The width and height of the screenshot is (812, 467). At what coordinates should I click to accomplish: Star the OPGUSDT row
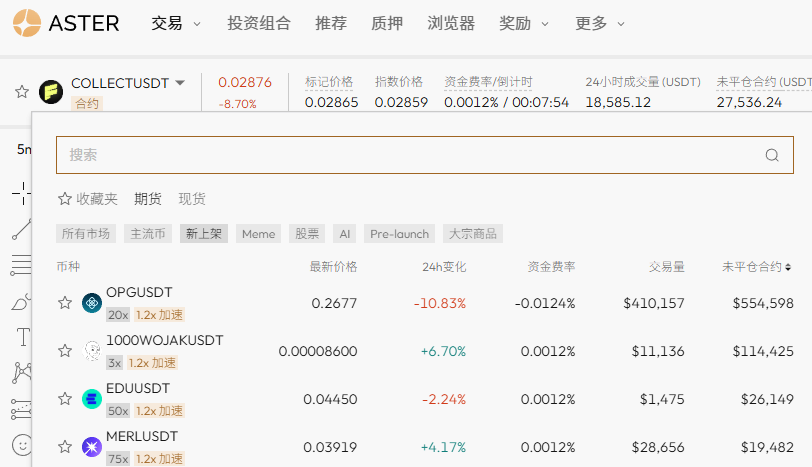coord(65,303)
